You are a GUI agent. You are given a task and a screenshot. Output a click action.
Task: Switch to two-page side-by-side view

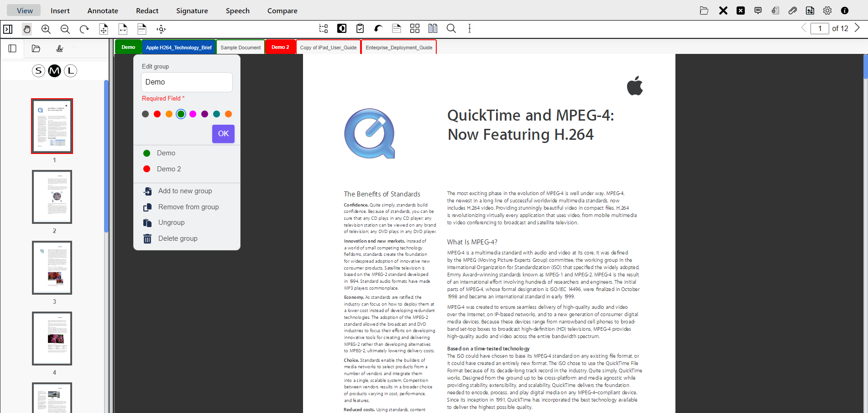click(433, 29)
